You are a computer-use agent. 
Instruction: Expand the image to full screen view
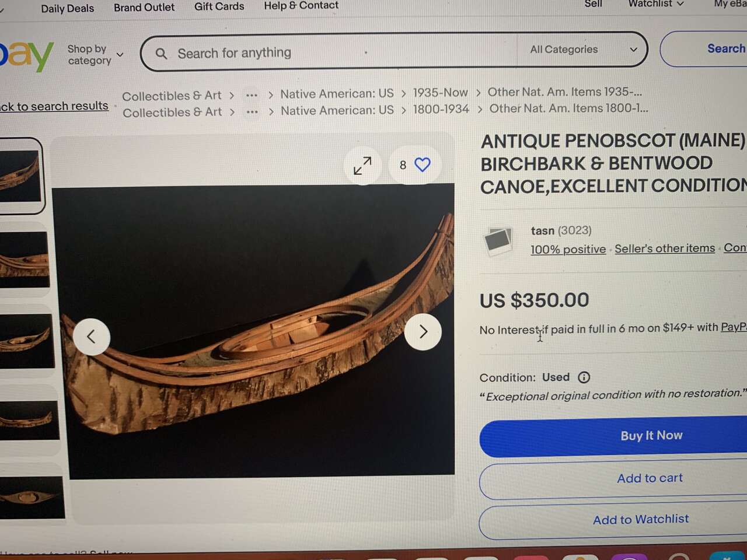(362, 166)
